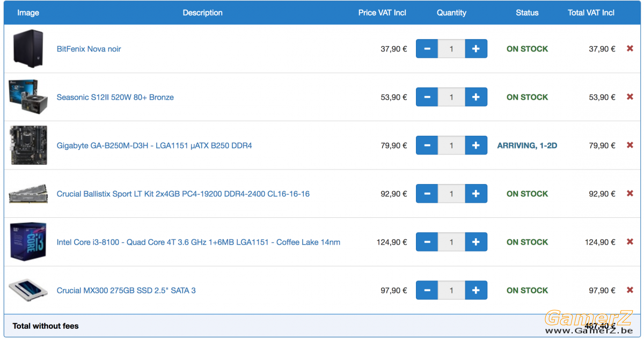Click ON STOCK status for BitFenix Nova noir
This screenshot has width=644, height=339.
point(527,49)
